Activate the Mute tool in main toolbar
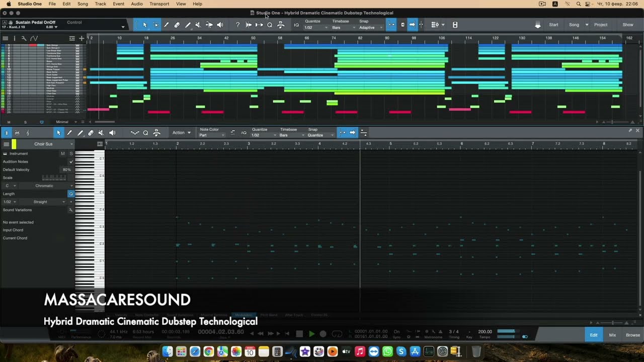The height and width of the screenshot is (362, 644). [198, 25]
